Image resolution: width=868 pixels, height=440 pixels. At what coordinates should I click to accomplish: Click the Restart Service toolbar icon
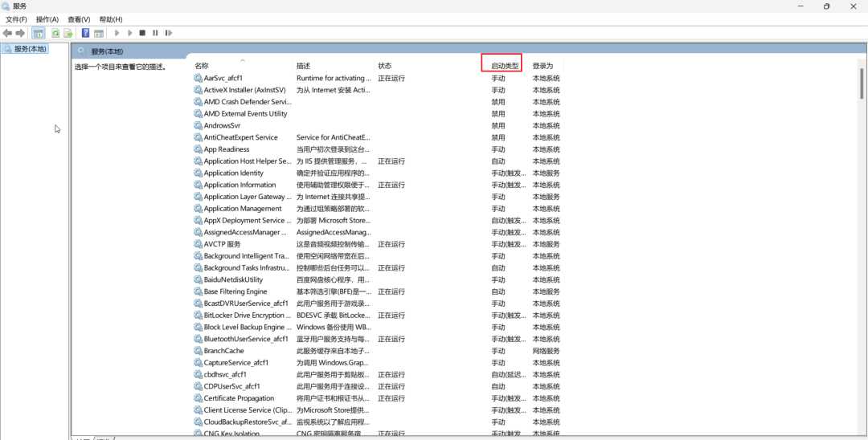pos(168,33)
